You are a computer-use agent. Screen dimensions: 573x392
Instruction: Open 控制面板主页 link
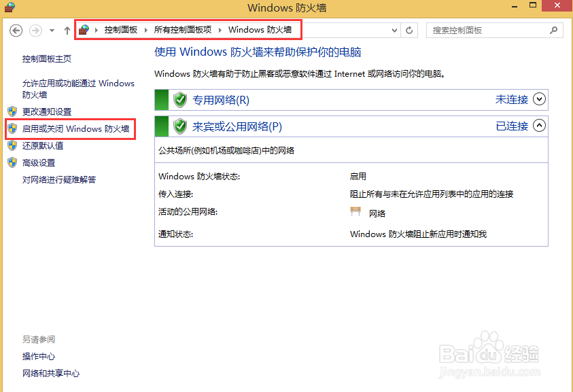[47, 59]
